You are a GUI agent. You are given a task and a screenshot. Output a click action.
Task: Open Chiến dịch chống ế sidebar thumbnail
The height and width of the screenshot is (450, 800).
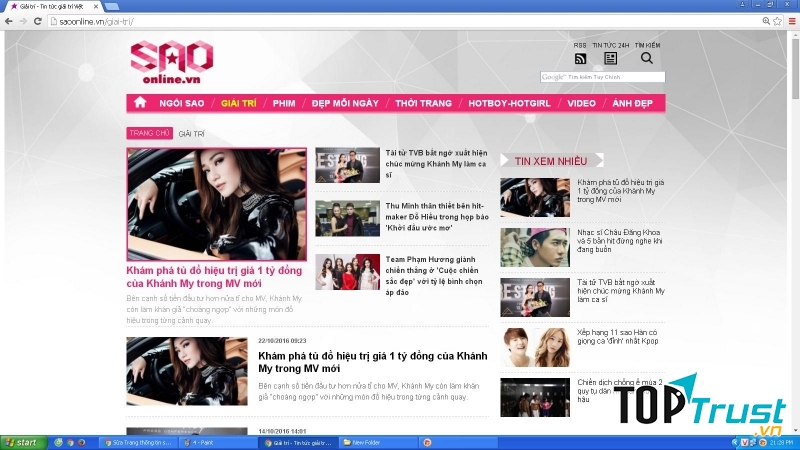click(535, 397)
